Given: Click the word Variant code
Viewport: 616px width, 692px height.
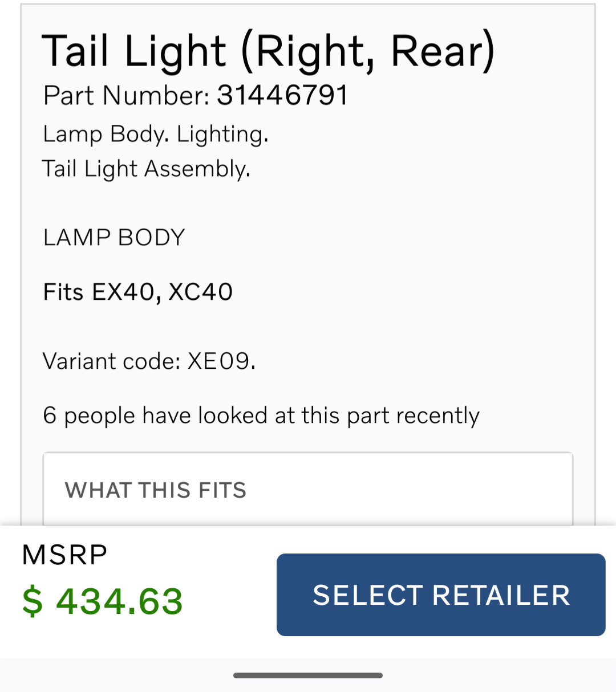Looking at the screenshot, I should tap(111, 361).
